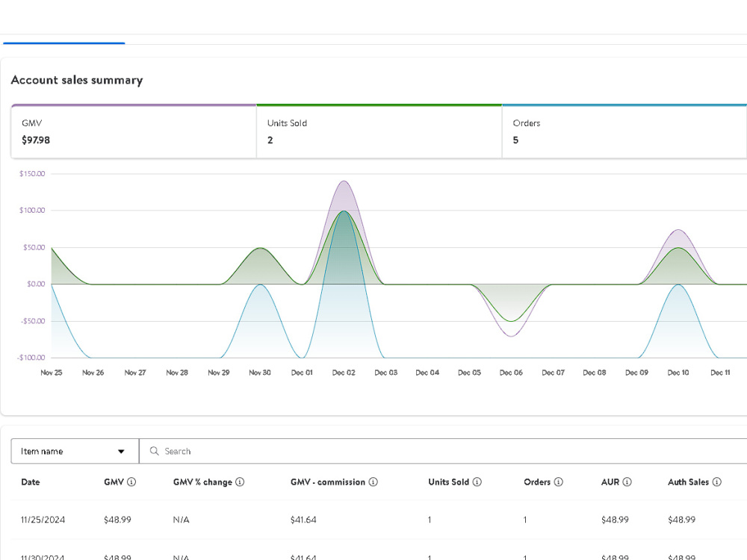This screenshot has width=747, height=560.
Task: Click the info icon next to GMV column
Action: [131, 482]
